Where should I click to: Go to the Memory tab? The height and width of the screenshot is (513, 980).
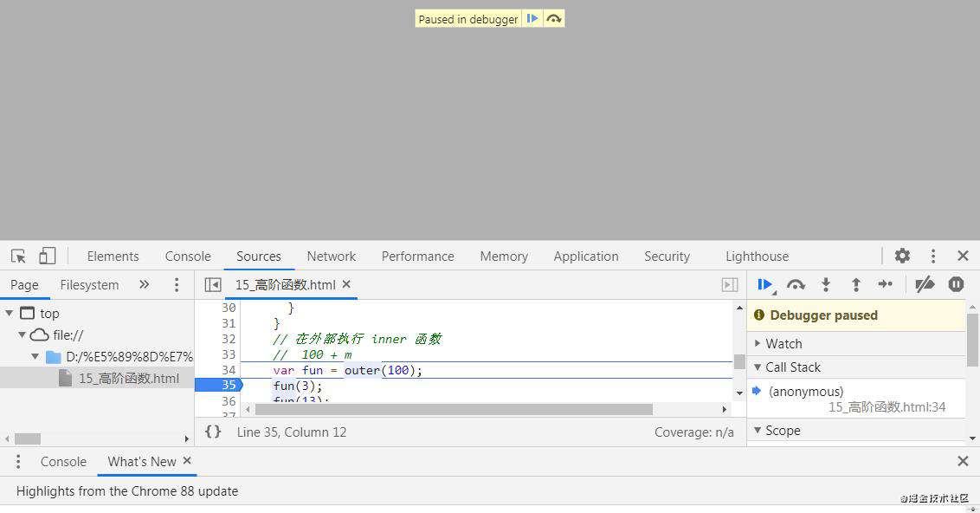[x=504, y=256]
